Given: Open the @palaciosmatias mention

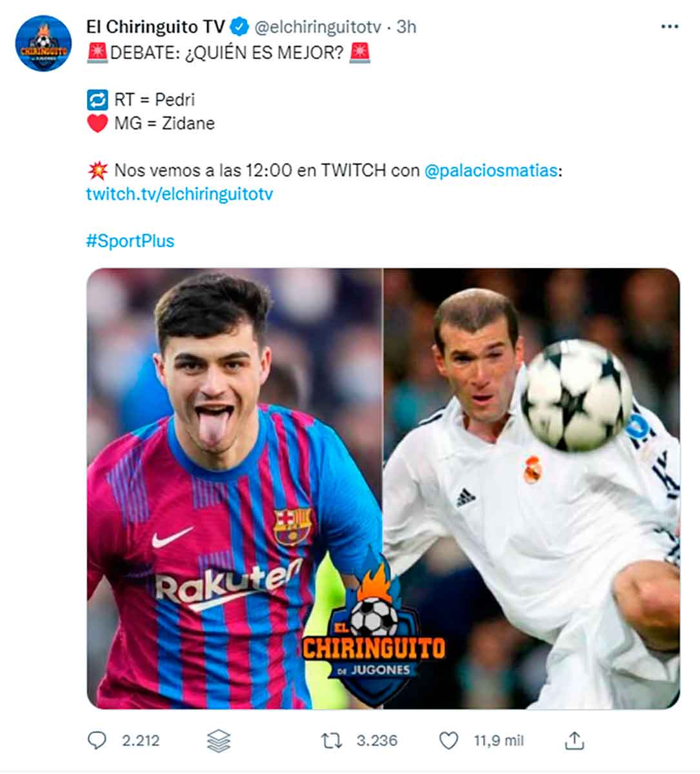Looking at the screenshot, I should point(490,171).
